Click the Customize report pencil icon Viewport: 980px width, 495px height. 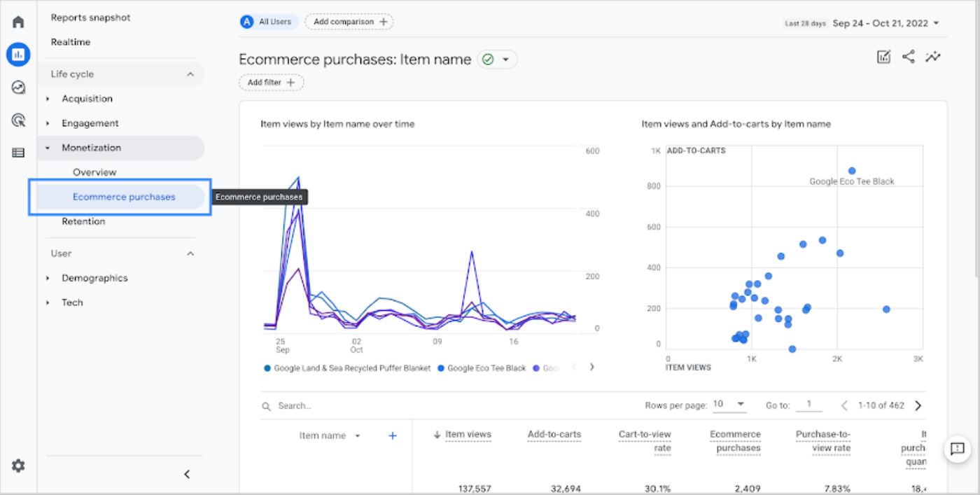point(884,57)
